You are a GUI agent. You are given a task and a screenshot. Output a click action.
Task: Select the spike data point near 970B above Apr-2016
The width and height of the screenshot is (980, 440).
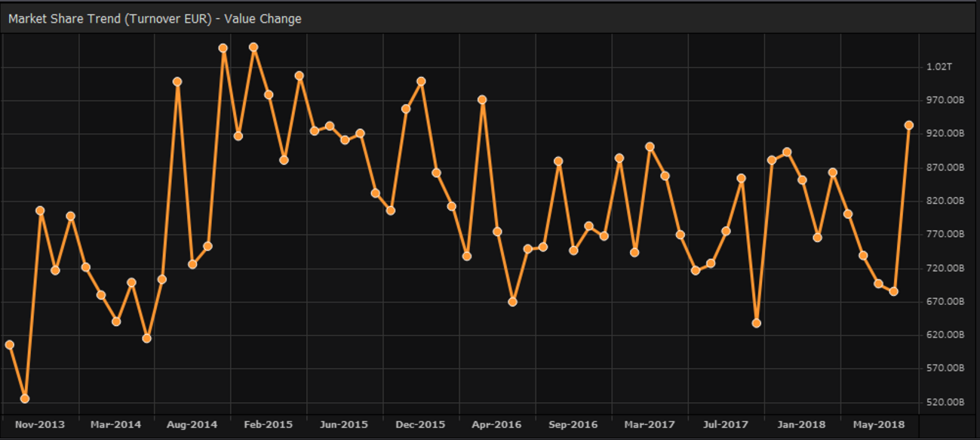[x=482, y=100]
